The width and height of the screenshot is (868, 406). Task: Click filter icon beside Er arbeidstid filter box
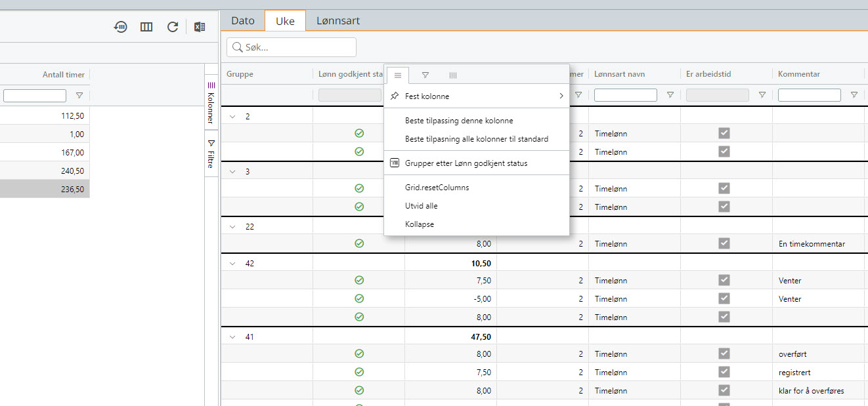pyautogui.click(x=762, y=95)
